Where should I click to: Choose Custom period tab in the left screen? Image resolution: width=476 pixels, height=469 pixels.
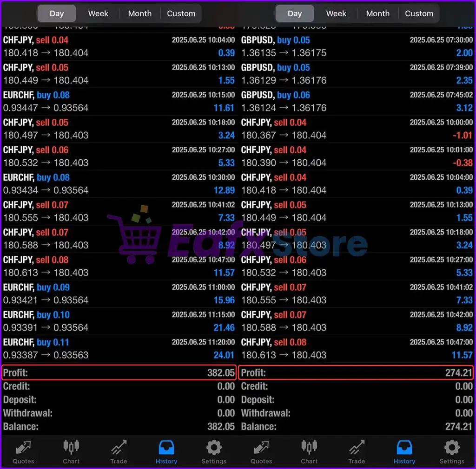coord(181,13)
